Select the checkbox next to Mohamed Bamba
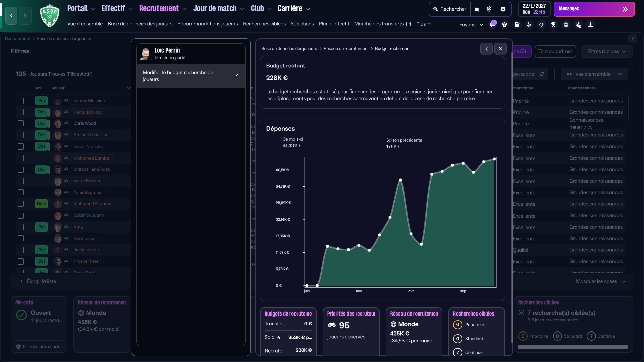The image size is (644, 362). point(21,158)
